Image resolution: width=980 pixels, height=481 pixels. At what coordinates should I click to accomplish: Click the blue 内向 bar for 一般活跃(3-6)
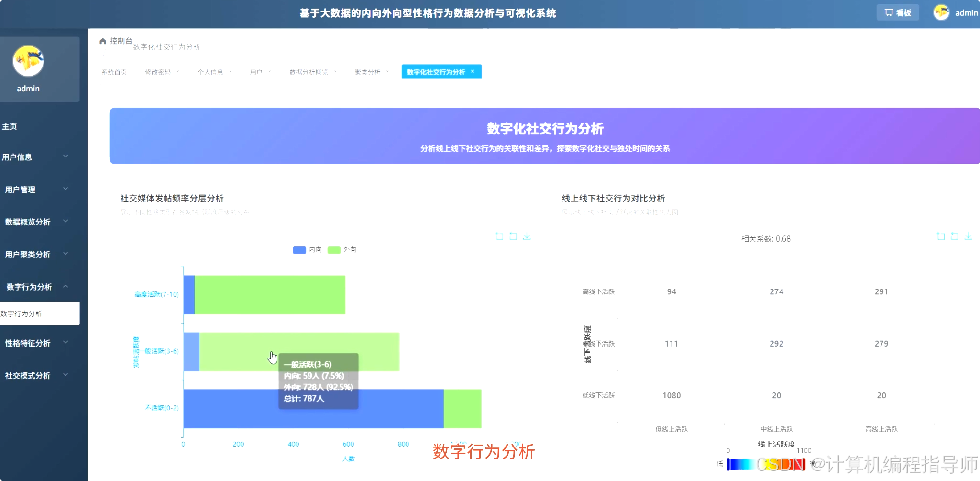tap(191, 352)
